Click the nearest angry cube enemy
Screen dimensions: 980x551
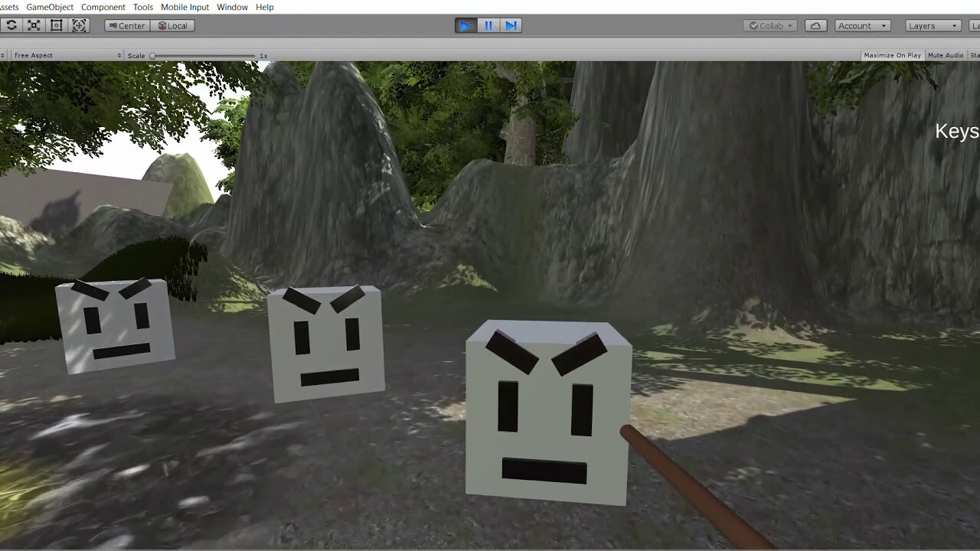click(548, 413)
